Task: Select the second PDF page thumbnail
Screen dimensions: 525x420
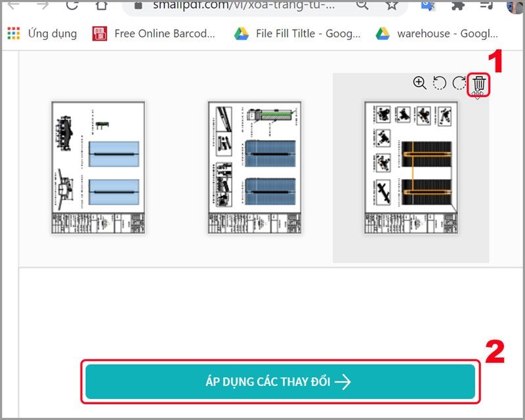Action: pos(253,166)
